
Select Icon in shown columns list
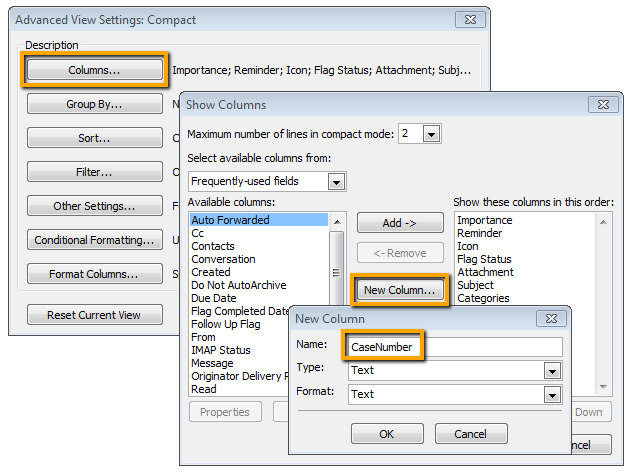coord(525,246)
